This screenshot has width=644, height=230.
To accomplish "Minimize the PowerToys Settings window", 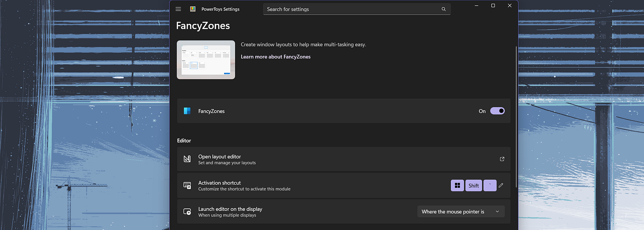I will [x=477, y=6].
